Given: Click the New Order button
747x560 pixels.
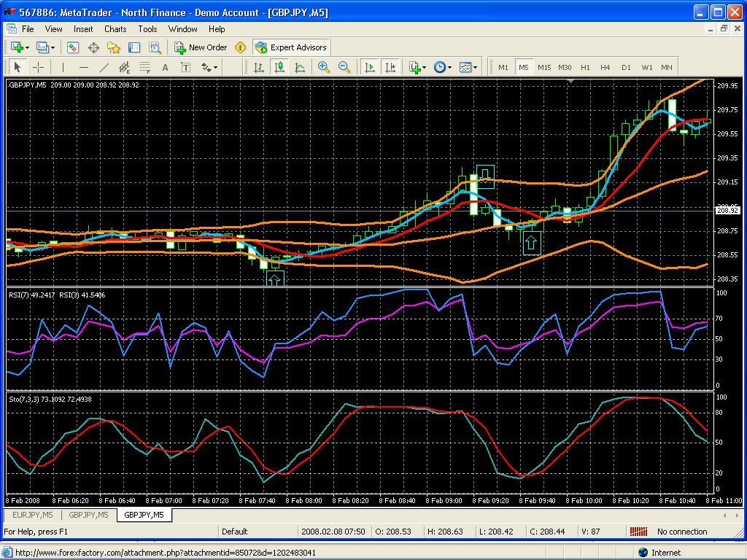Looking at the screenshot, I should tap(201, 47).
